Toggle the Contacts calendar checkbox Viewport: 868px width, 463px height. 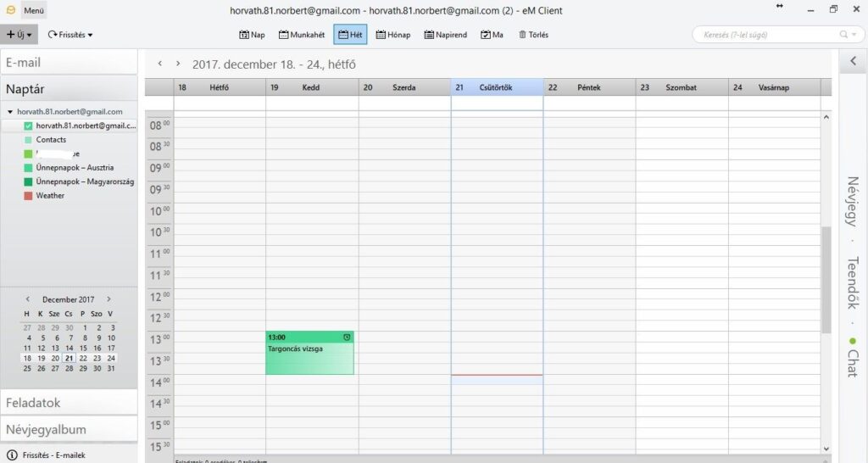point(28,140)
